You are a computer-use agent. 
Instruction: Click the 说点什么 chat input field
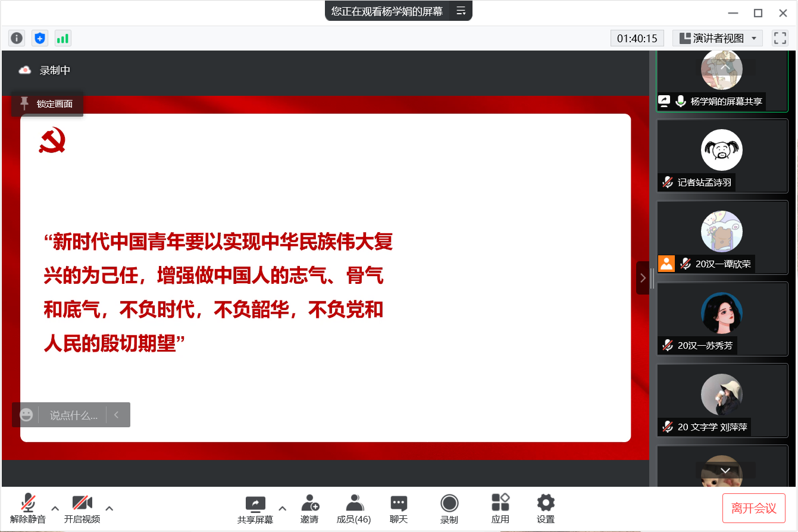click(x=73, y=415)
